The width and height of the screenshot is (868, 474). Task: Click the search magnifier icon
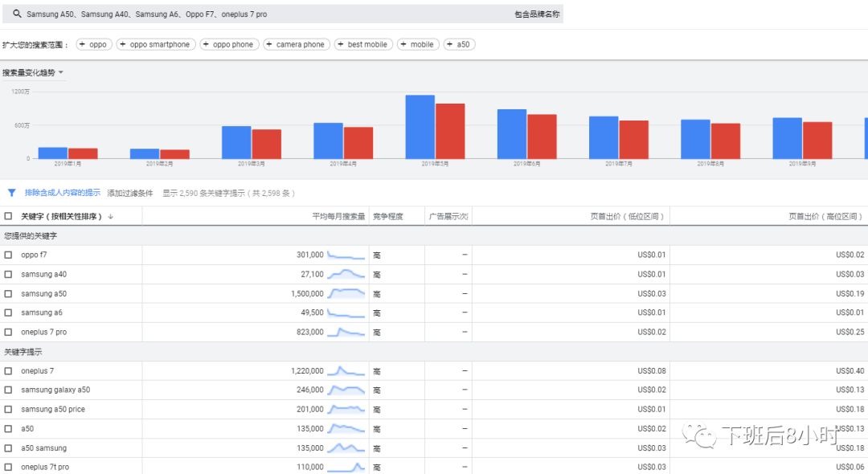(x=17, y=14)
